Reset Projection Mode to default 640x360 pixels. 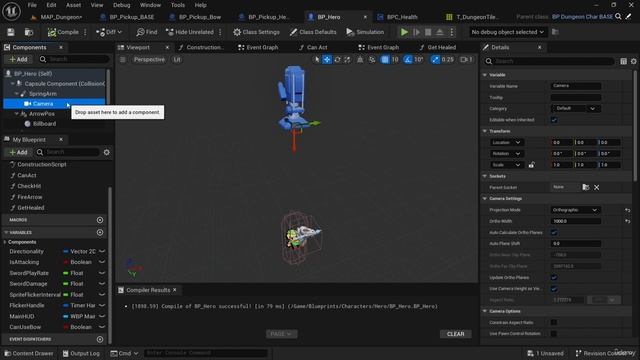click(627, 210)
